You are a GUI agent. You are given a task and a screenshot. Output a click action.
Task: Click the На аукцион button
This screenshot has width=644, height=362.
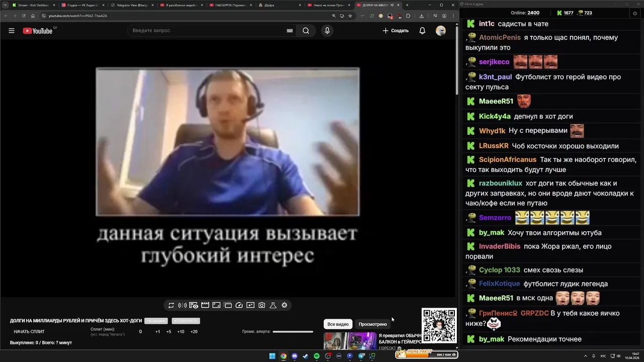pyautogui.click(x=156, y=321)
